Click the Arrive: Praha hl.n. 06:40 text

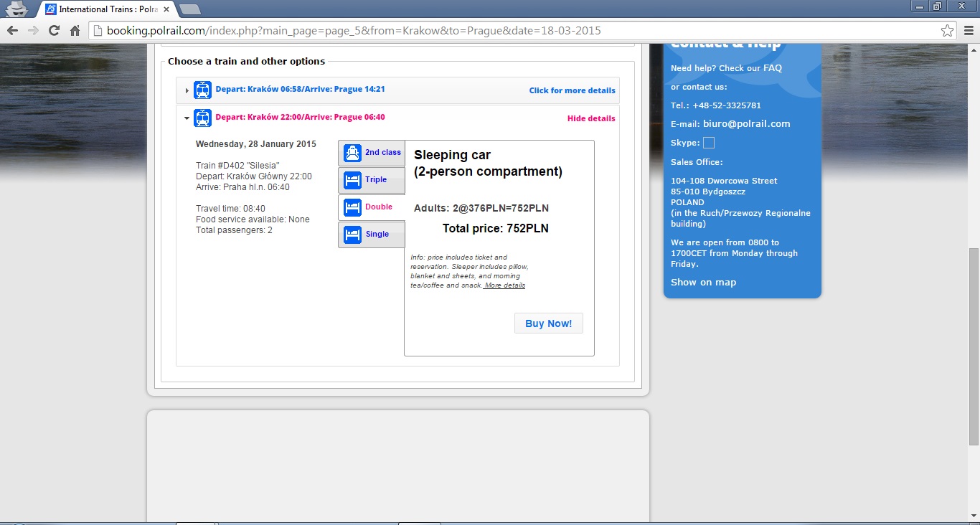242,187
